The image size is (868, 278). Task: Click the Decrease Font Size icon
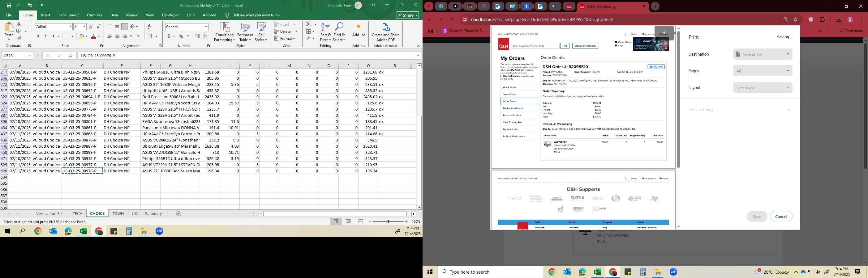98,27
